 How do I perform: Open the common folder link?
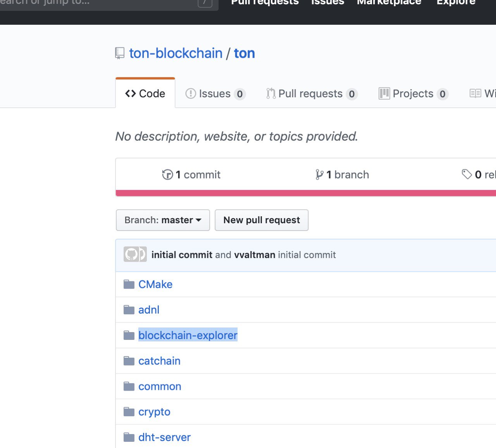pos(160,387)
